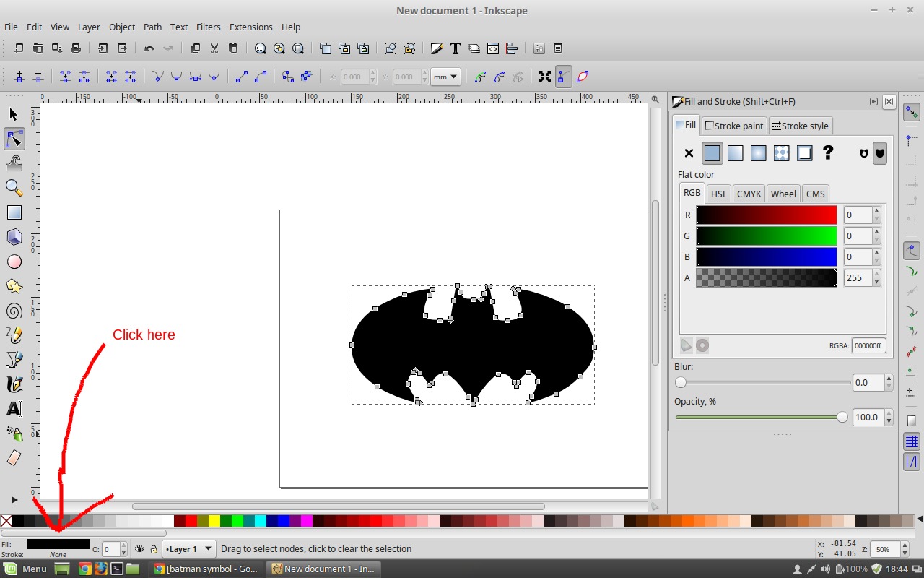Viewport: 924px width, 578px height.
Task: Increase the R channel value
Action: pos(876,211)
